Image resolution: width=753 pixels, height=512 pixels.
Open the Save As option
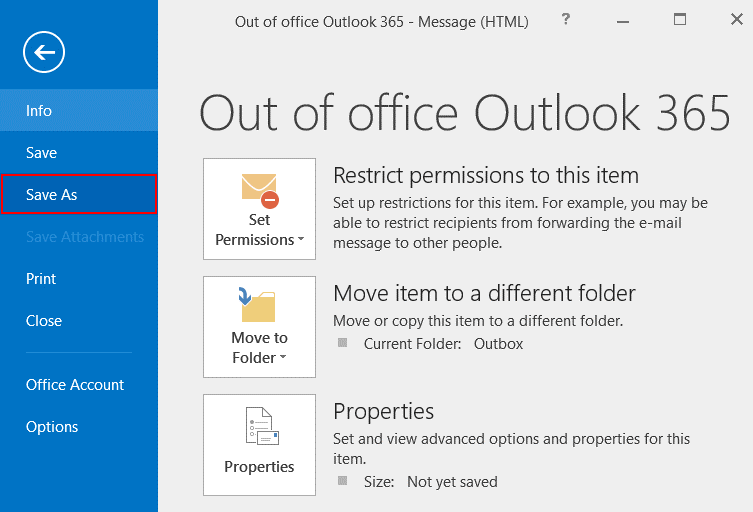click(52, 195)
